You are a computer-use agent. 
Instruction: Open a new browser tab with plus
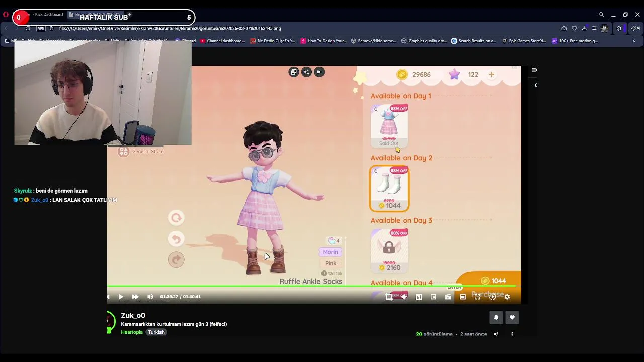129,15
